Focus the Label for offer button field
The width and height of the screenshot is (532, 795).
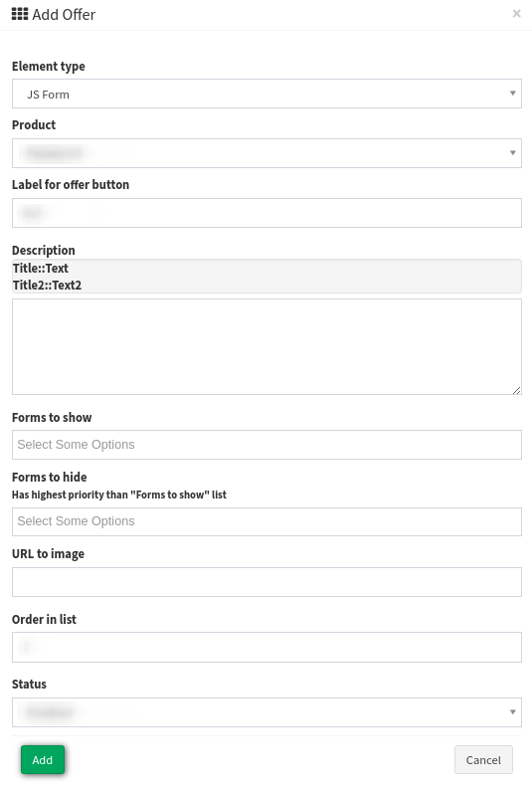click(x=266, y=213)
